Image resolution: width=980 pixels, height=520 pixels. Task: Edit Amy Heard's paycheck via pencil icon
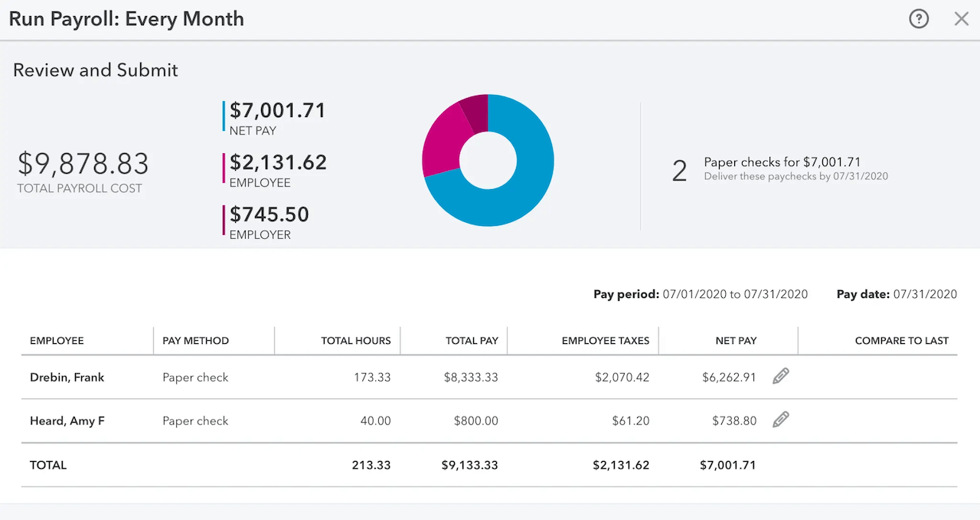pos(780,419)
